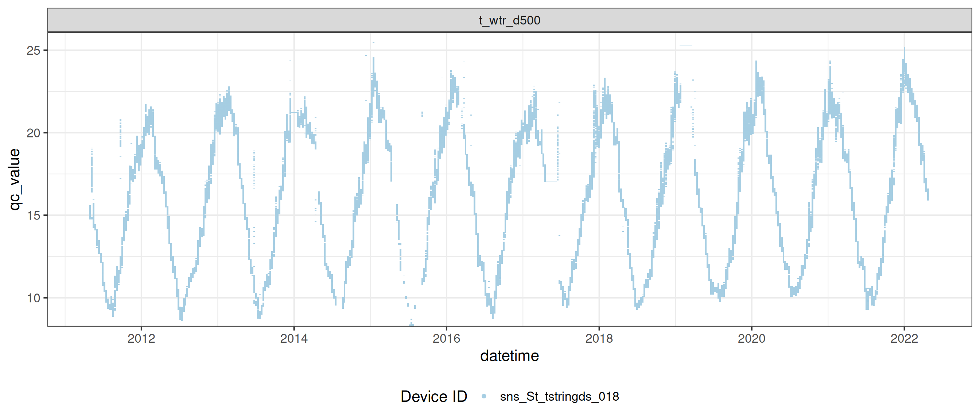Image resolution: width=980 pixels, height=420 pixels.
Task: Click the datetime x-axis title
Action: (509, 356)
